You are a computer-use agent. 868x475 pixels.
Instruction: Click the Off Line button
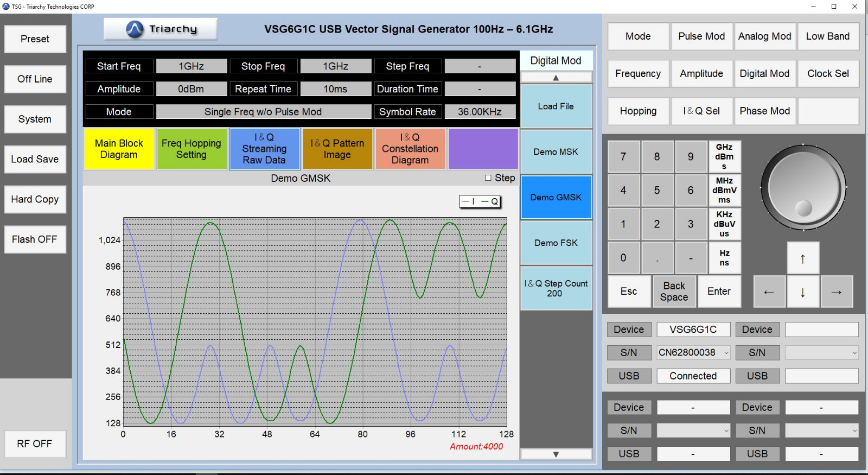pyautogui.click(x=35, y=79)
